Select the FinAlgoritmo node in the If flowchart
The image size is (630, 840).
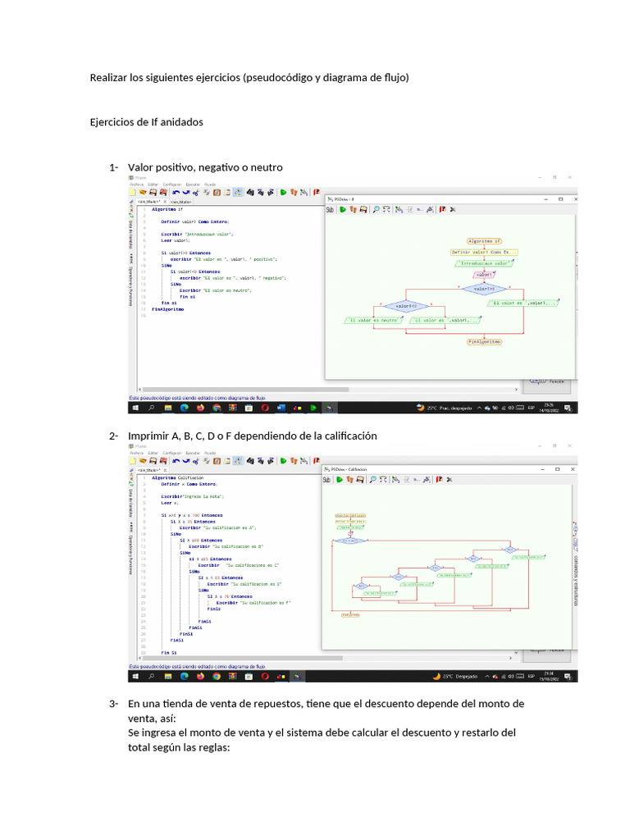click(x=484, y=341)
